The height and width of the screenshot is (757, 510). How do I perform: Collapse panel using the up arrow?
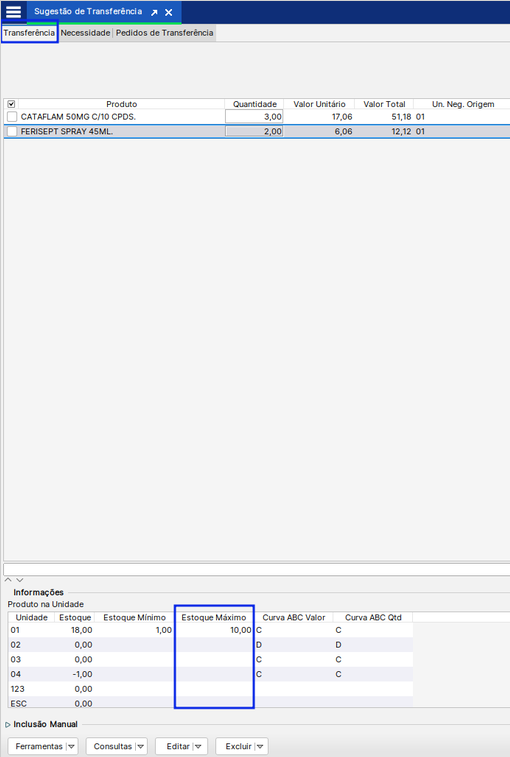point(8,580)
